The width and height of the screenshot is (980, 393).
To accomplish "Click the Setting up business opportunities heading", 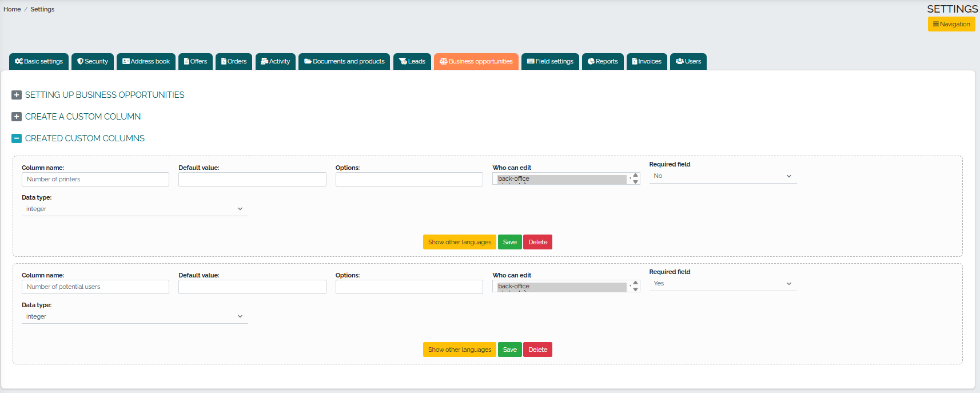I will pyautogui.click(x=105, y=95).
